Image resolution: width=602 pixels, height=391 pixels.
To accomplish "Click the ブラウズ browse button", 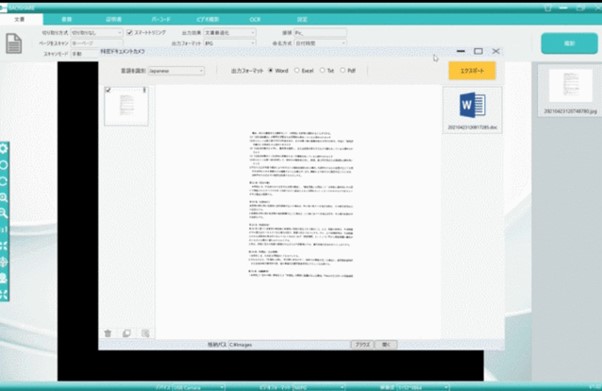I will pyautogui.click(x=362, y=345).
